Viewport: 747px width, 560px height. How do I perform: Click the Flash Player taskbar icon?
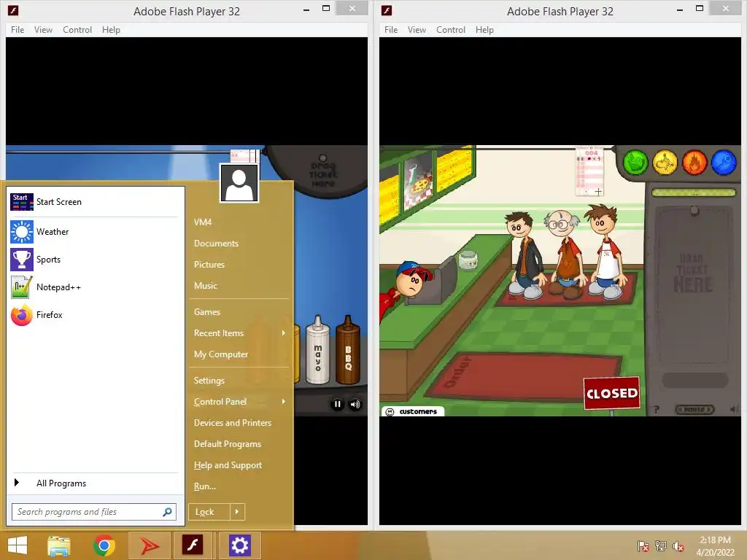pos(193,545)
